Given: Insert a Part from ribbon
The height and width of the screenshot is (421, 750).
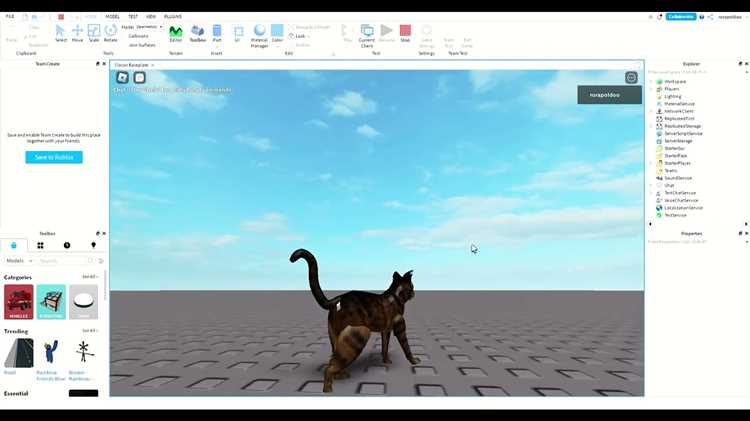Looking at the screenshot, I should click(217, 33).
